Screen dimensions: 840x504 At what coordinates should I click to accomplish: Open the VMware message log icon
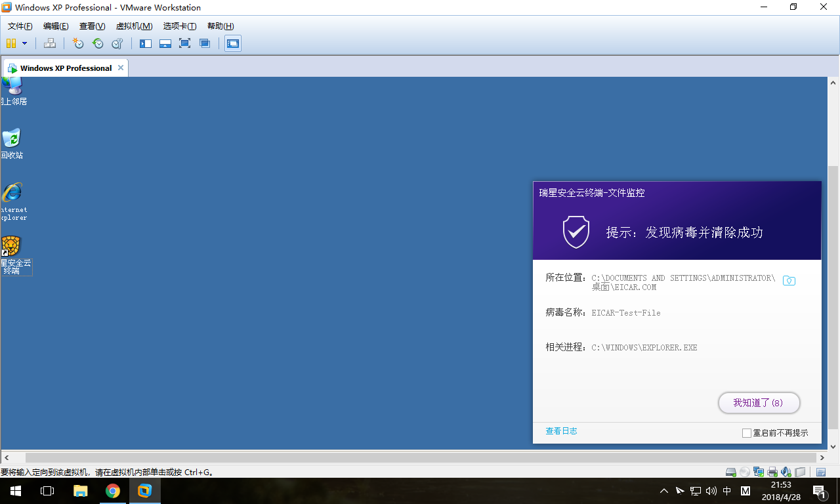point(820,472)
